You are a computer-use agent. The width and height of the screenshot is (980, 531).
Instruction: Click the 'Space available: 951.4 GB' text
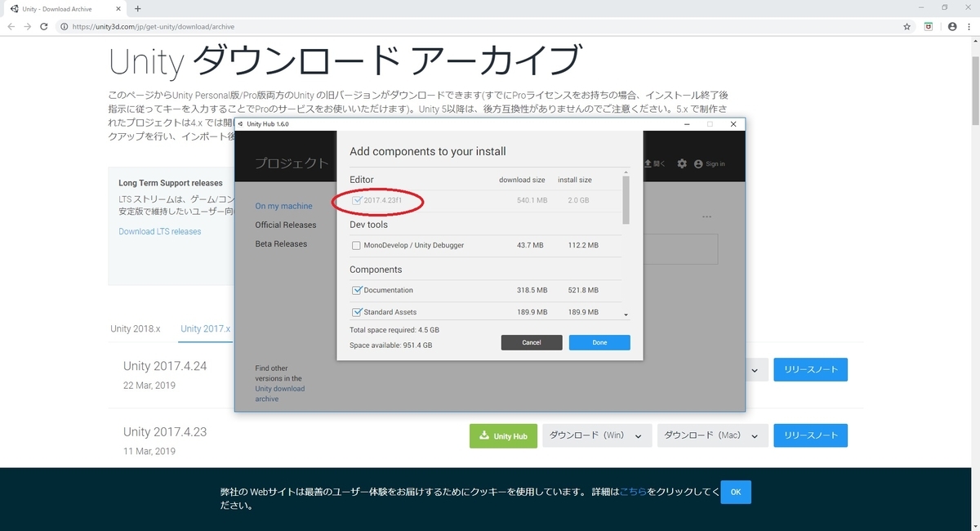click(x=391, y=346)
